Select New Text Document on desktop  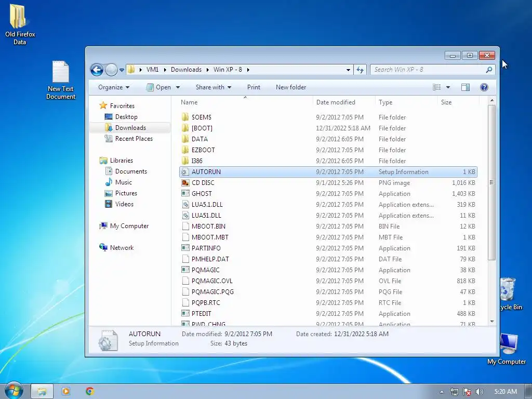[61, 80]
